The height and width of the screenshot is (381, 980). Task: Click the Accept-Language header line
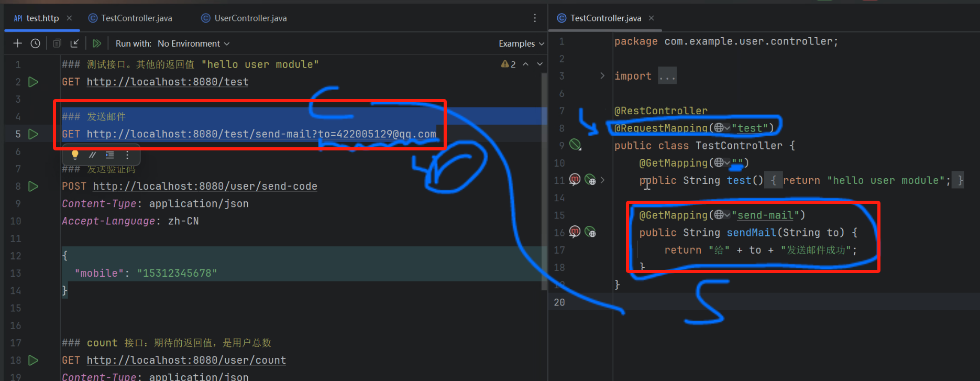(x=130, y=221)
